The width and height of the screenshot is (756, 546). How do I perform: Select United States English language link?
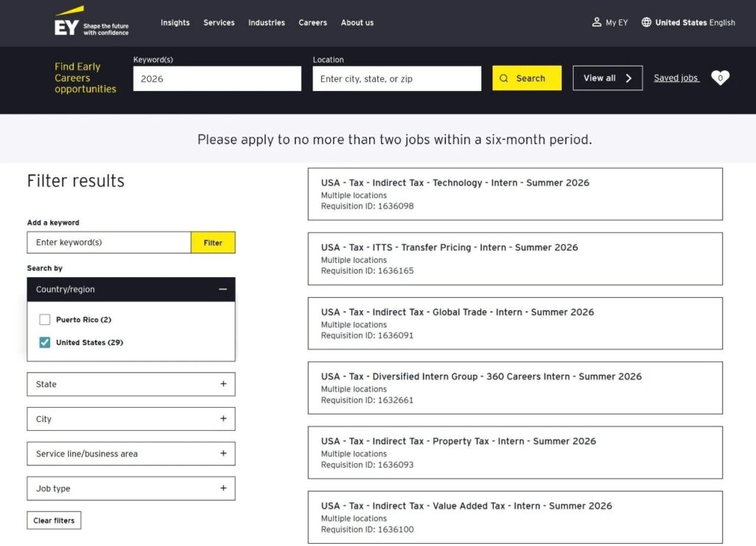[695, 23]
